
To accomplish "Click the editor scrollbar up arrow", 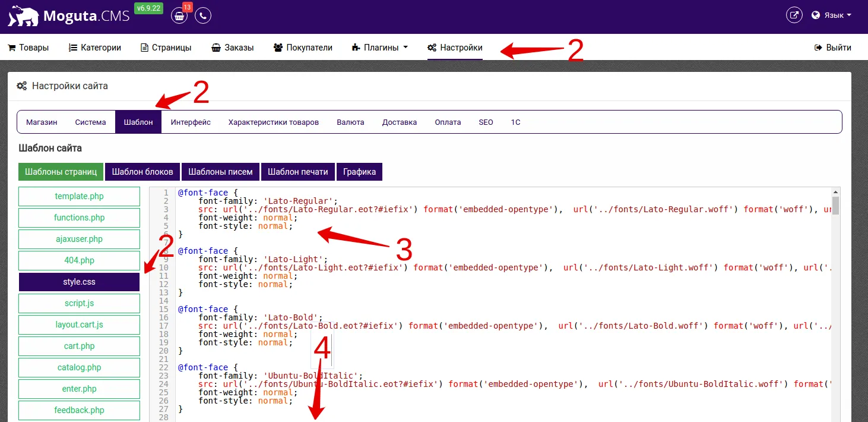I will [836, 192].
